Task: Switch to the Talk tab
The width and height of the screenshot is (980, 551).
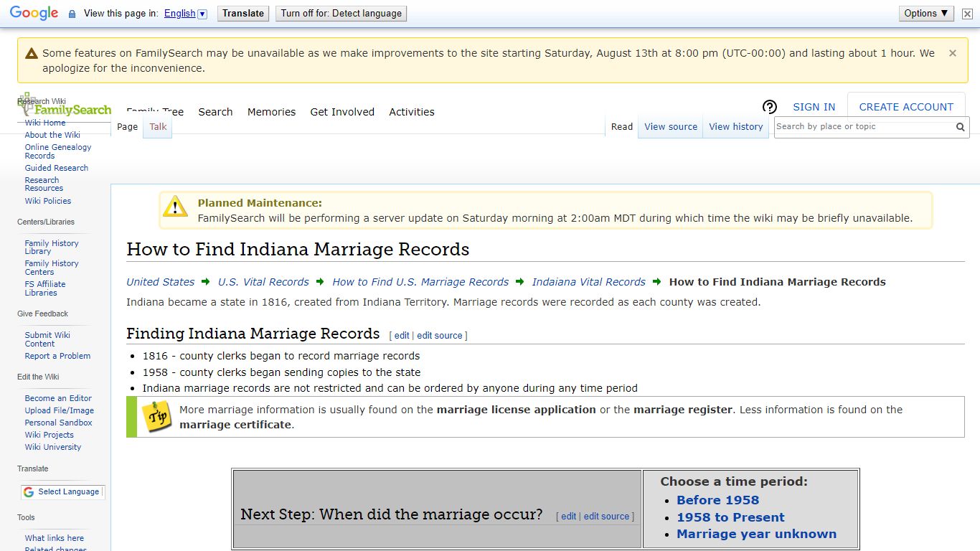Action: (x=158, y=127)
